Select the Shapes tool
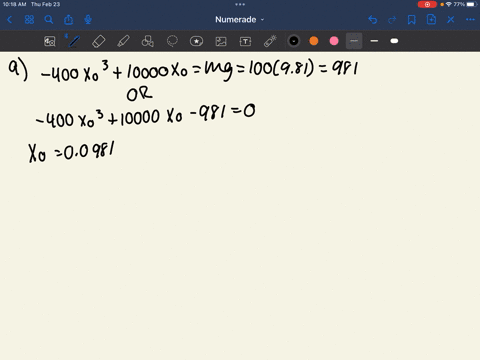The image size is (480, 360). tap(148, 41)
